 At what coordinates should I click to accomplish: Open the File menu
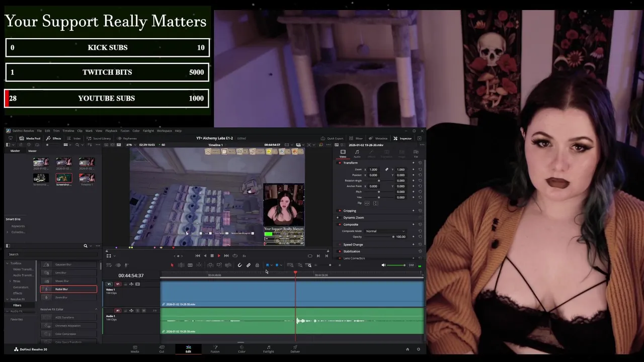coord(39,131)
